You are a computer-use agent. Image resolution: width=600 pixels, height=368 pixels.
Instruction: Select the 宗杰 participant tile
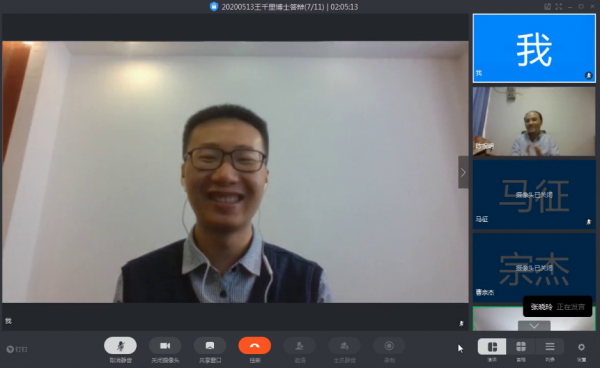534,268
